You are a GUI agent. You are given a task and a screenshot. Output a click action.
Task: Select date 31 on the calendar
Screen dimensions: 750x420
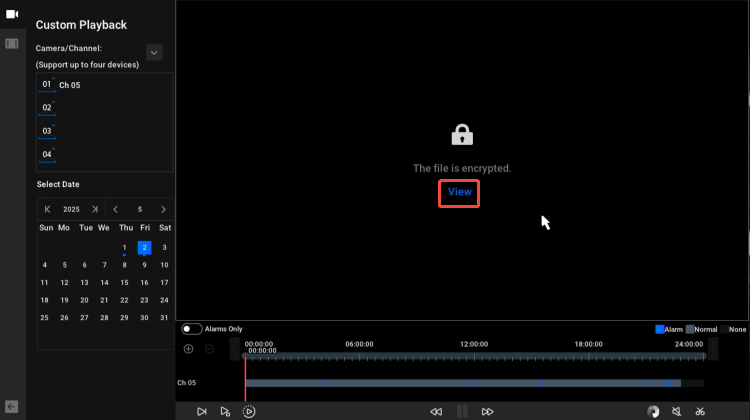165,318
